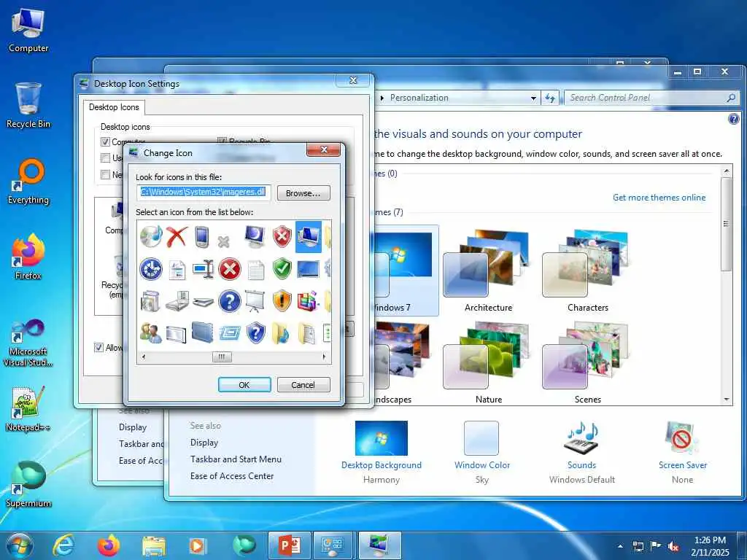This screenshot has height=560, width=747.
Task: Select the music folder icon in the list
Action: tap(281, 332)
